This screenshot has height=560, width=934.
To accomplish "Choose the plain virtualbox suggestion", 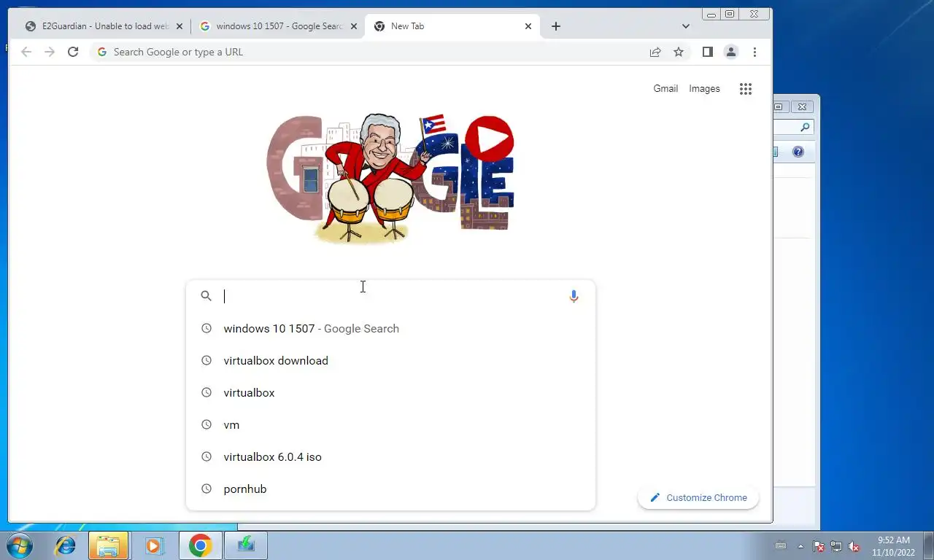I will coord(390,392).
